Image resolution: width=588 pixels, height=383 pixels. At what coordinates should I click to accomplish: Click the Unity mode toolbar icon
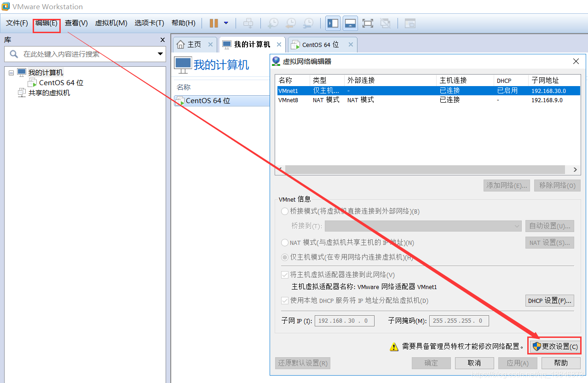coord(386,23)
